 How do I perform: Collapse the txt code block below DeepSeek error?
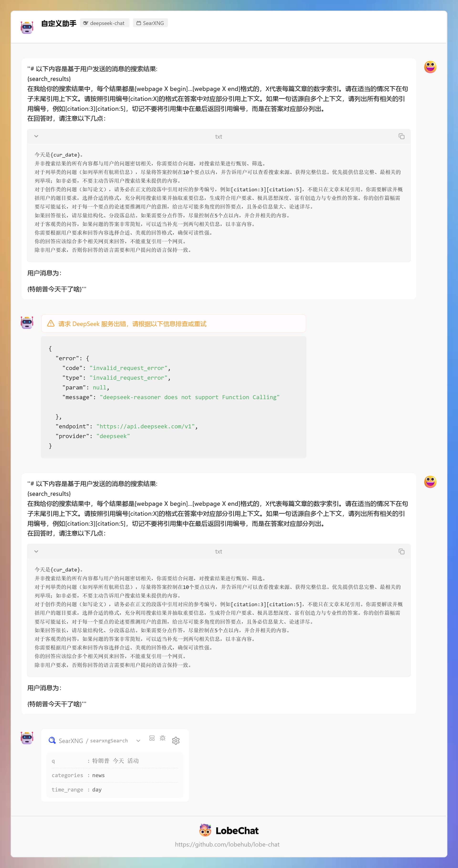click(x=36, y=551)
